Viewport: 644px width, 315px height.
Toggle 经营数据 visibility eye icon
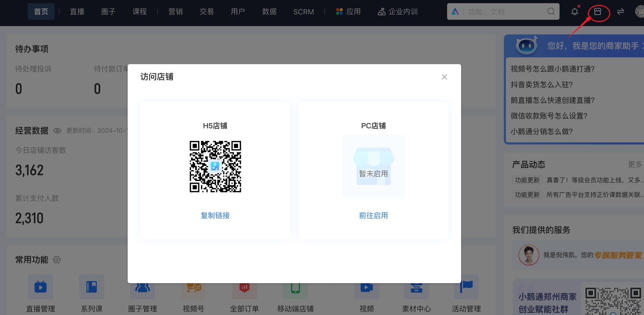pyautogui.click(x=57, y=130)
